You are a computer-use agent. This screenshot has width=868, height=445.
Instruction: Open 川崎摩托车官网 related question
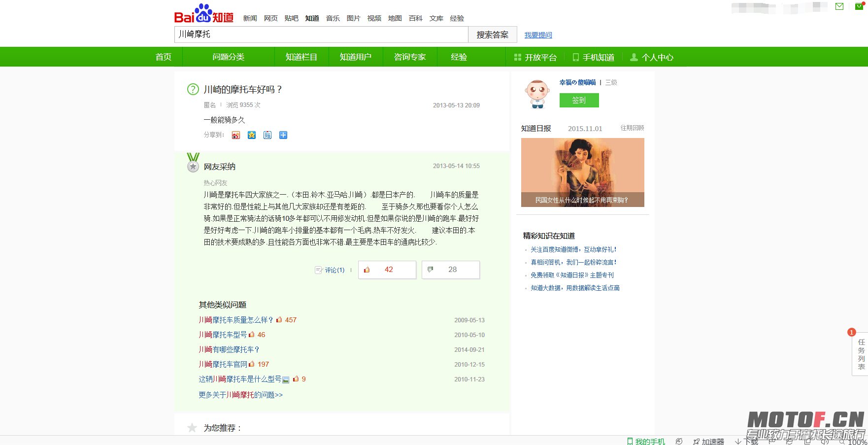coord(223,364)
